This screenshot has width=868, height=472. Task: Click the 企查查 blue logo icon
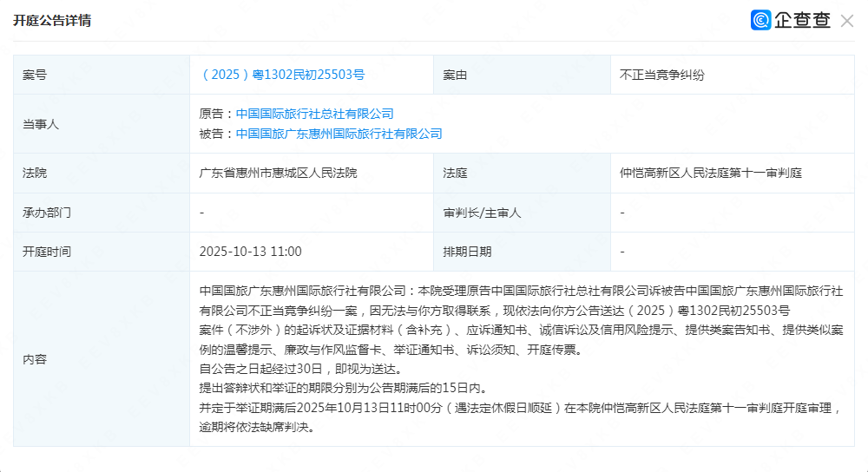click(761, 20)
